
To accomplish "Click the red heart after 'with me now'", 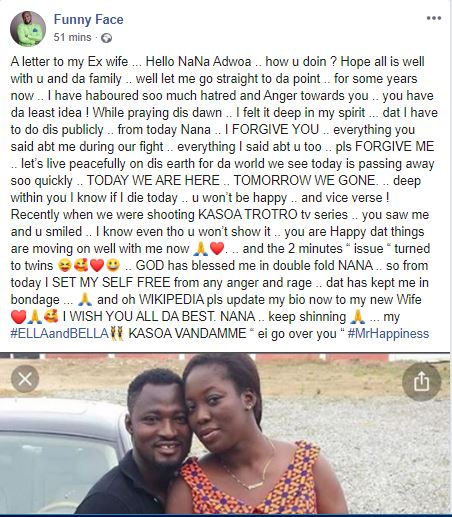I will pos(217,248).
